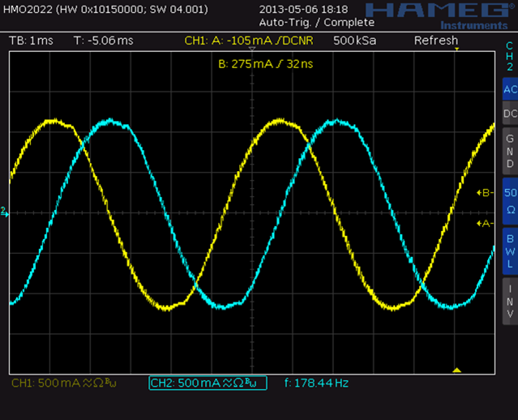The height and width of the screenshot is (420, 518).
Task: Set CH2 coupling to GND
Action: coord(509,151)
